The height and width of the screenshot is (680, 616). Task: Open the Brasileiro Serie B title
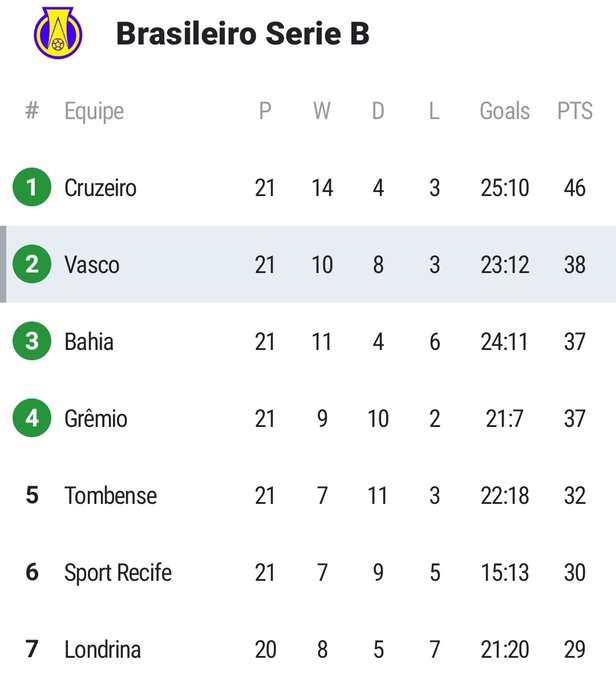tap(243, 33)
